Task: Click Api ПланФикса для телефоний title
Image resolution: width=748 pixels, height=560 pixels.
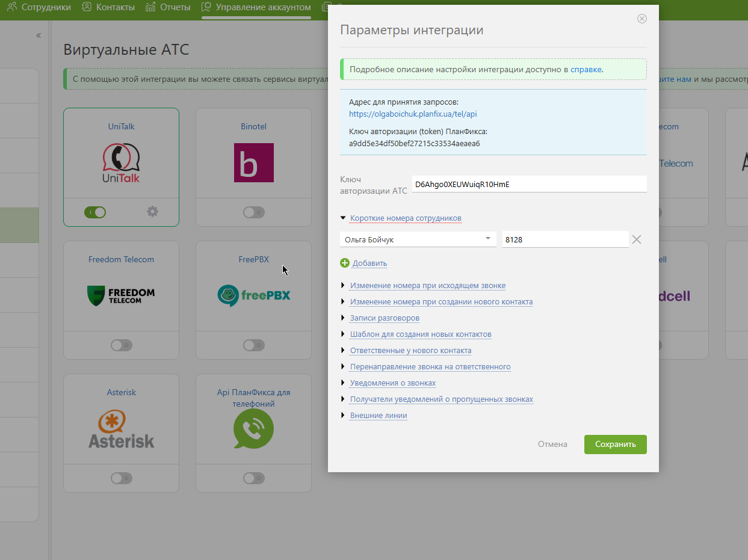Action: (253, 398)
